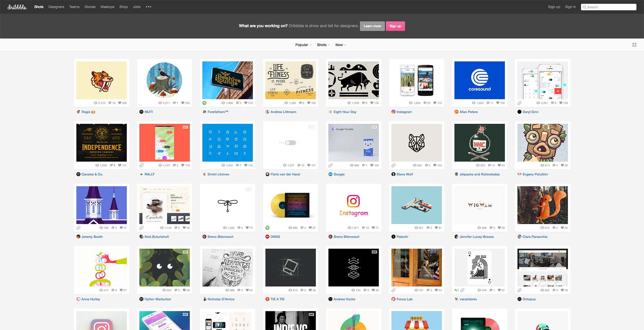Click the comments icon on MUTI's shot
This screenshot has height=330, width=644.
(174, 103)
